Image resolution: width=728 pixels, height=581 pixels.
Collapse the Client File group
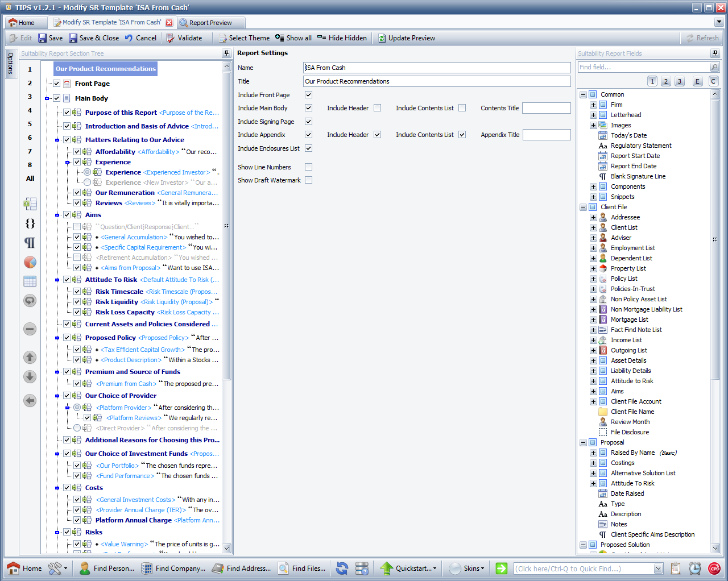pos(583,207)
